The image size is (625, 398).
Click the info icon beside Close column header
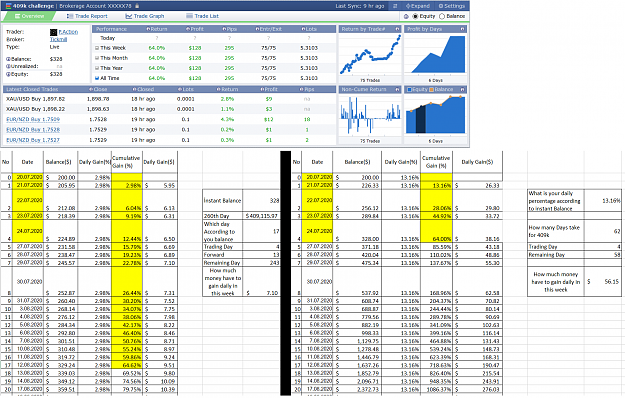pos(91,90)
